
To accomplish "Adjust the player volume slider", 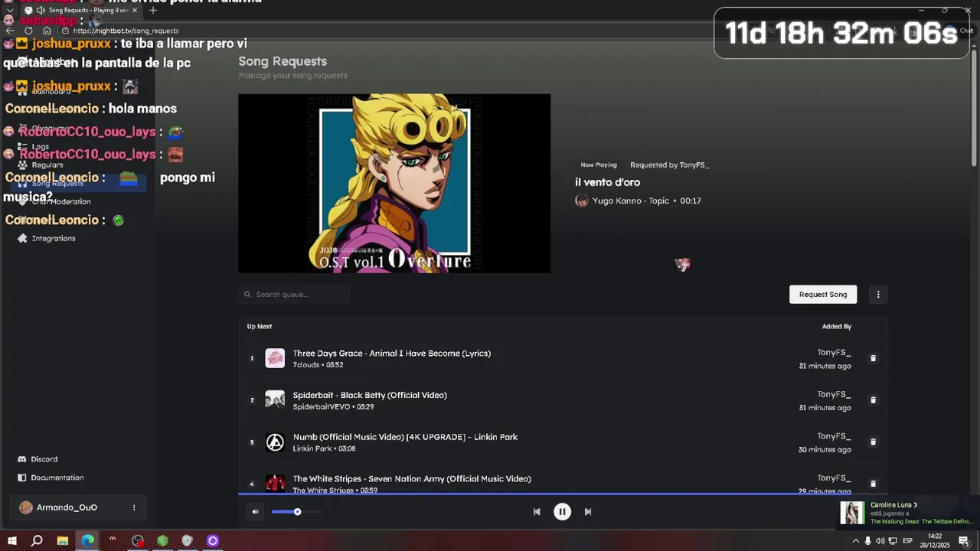I will (x=297, y=512).
